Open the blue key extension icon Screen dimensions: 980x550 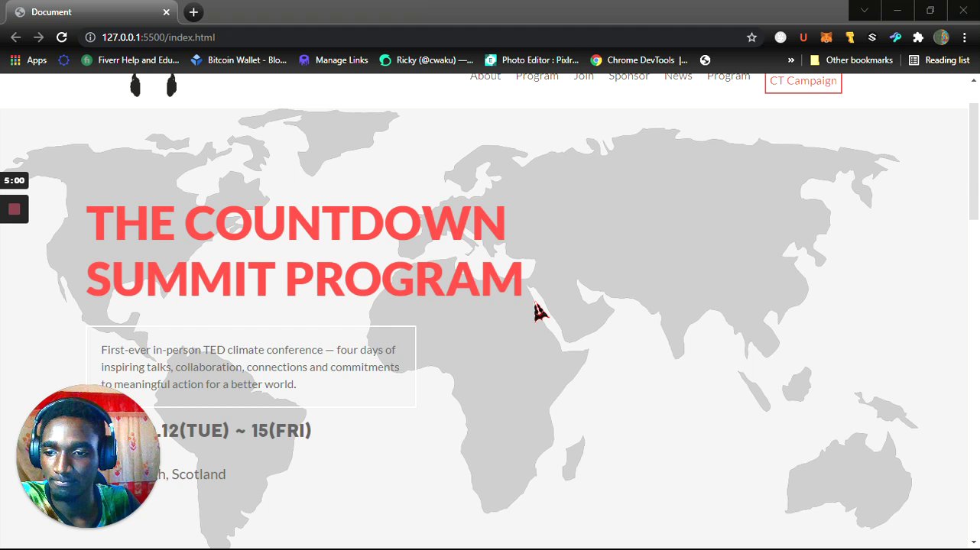click(x=895, y=37)
